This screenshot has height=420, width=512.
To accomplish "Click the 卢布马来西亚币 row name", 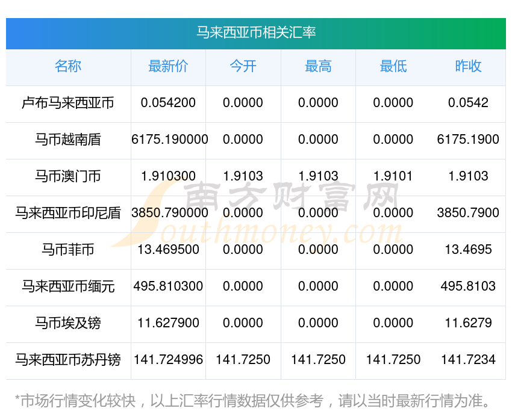I will [68, 103].
